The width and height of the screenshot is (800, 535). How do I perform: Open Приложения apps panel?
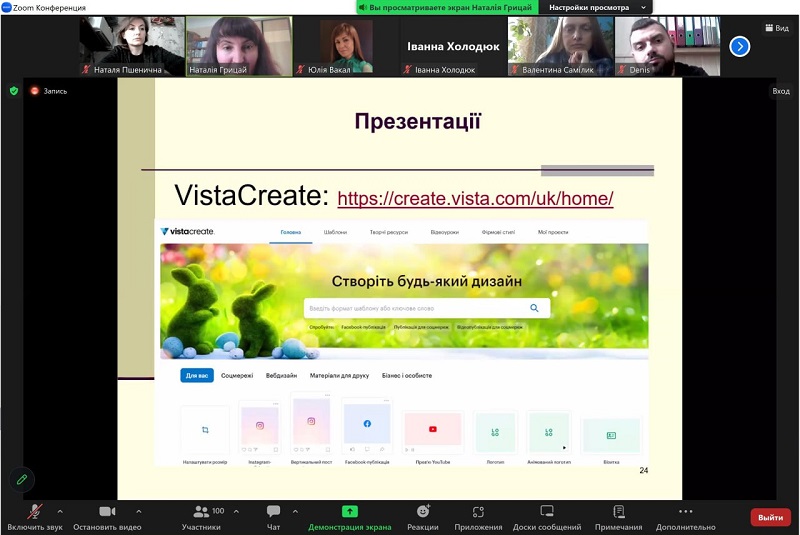coord(478,518)
